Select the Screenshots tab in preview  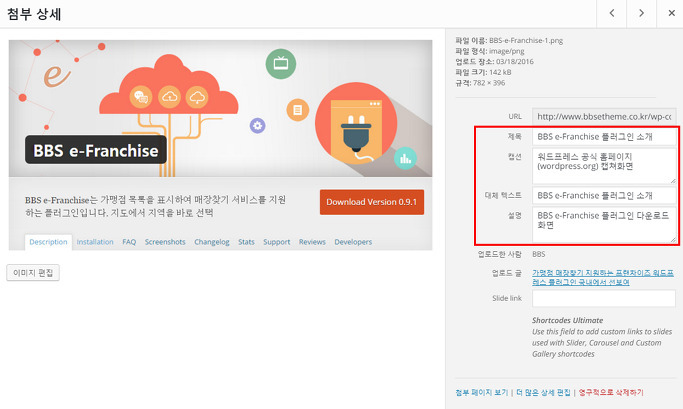coord(165,242)
